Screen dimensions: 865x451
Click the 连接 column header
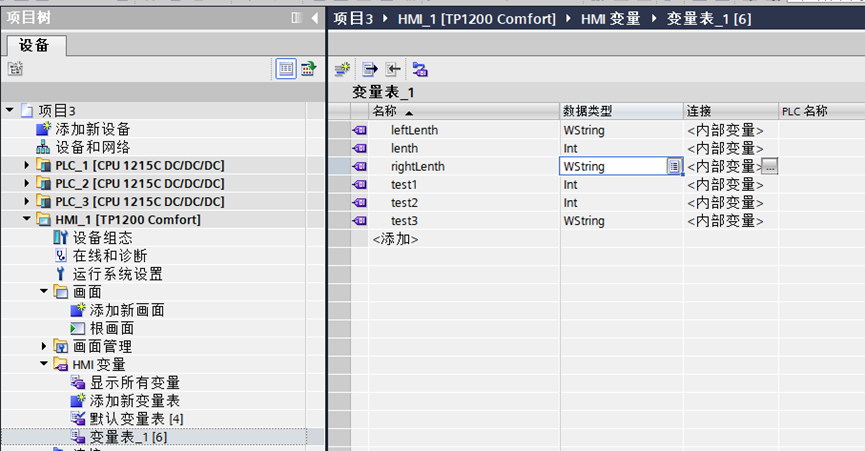point(731,111)
